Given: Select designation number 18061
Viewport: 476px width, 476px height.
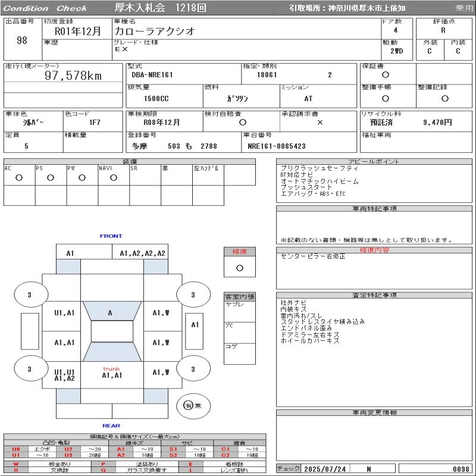Looking at the screenshot, I should [x=267, y=75].
